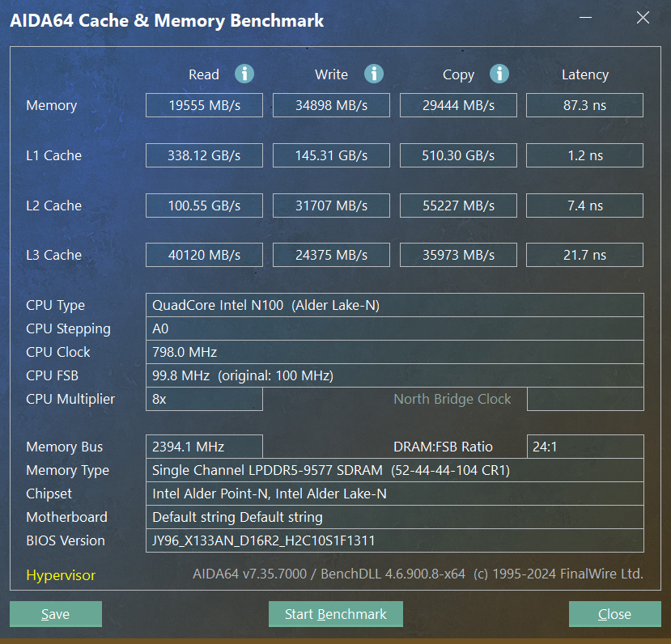671x644 pixels.
Task: Click the L2 Cache Read result field
Action: coord(204,205)
